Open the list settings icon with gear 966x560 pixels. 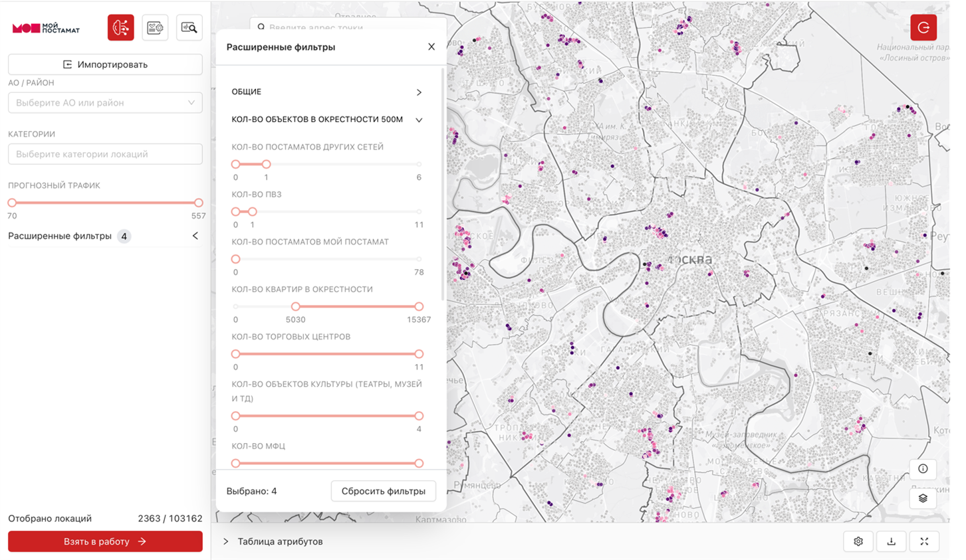155,28
